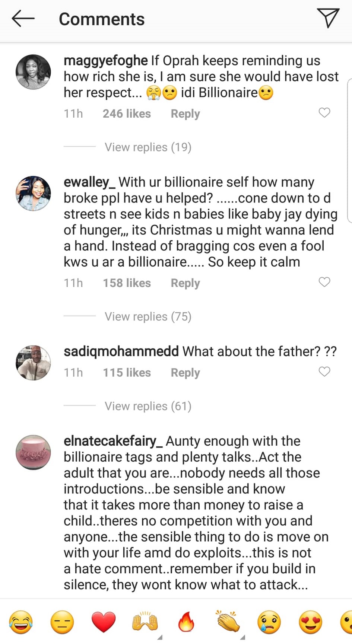Like ewalley_'s comment with heart
Screen dimensions: 352x644
[x=324, y=282]
